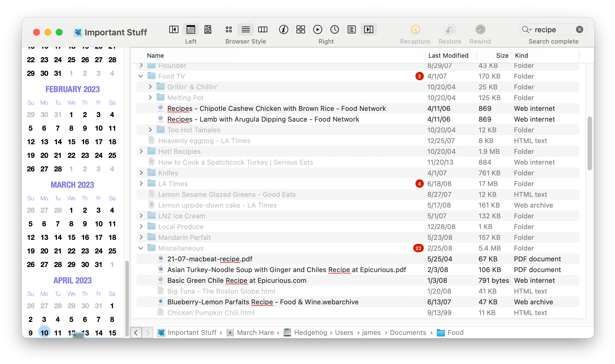Toggle the left sidebar panel icon
Viewport: 615px width, 364px height.
click(x=174, y=29)
